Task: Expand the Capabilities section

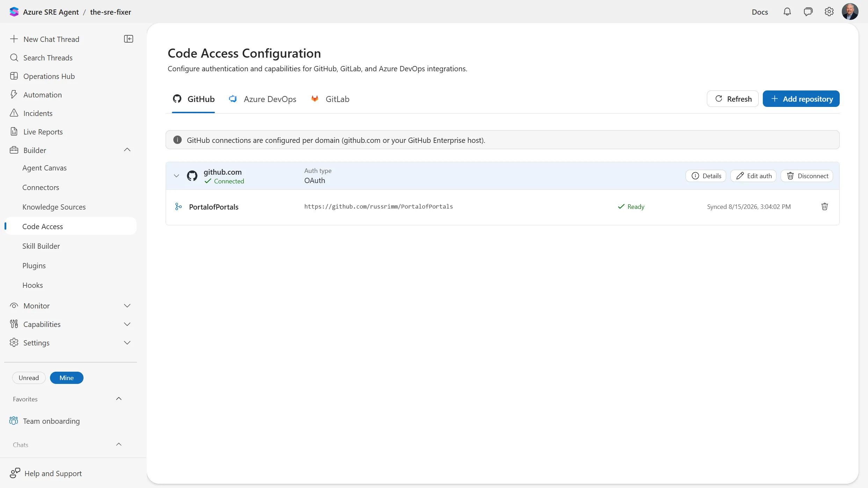Action: [x=127, y=324]
